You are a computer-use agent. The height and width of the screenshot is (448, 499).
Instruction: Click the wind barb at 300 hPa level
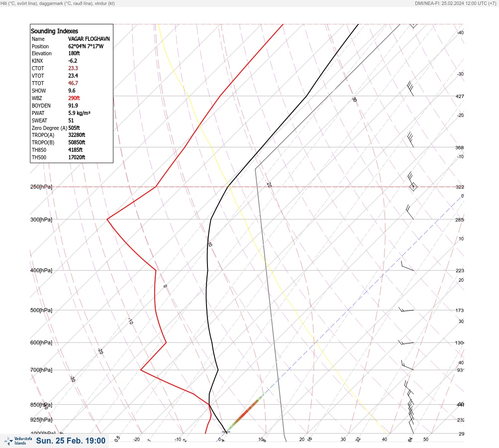coord(409,213)
